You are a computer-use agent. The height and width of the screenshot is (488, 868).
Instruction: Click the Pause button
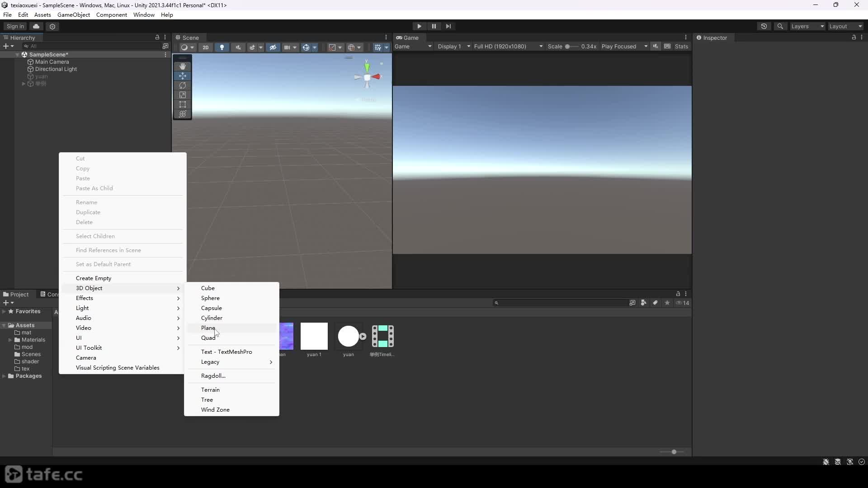click(x=434, y=26)
